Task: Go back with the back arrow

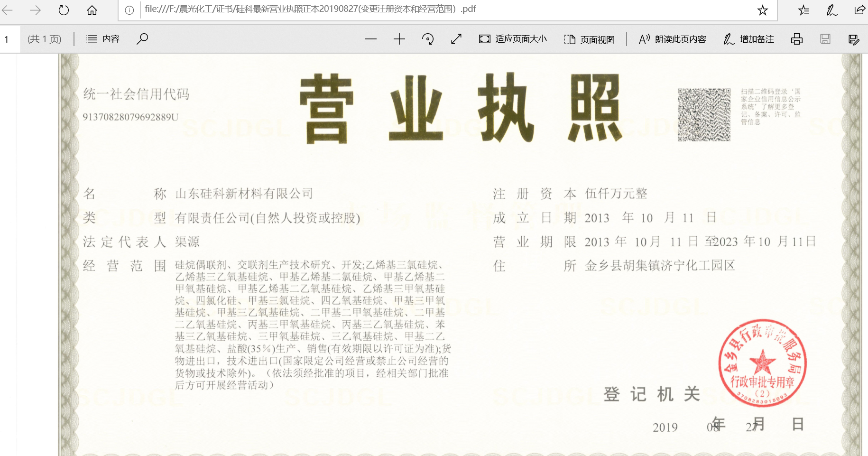Action: click(x=8, y=10)
